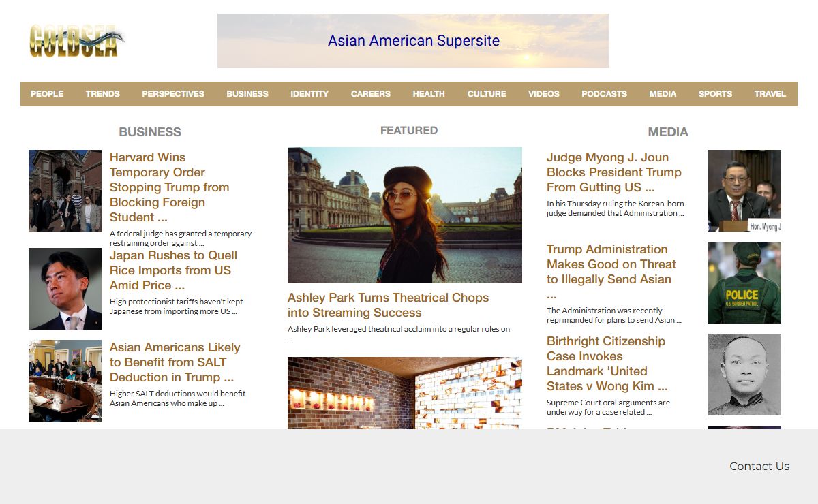Viewport: 818px width, 504px height.
Task: Click the Hon. Myong J. Joun photo thumbnail
Action: coord(744,191)
